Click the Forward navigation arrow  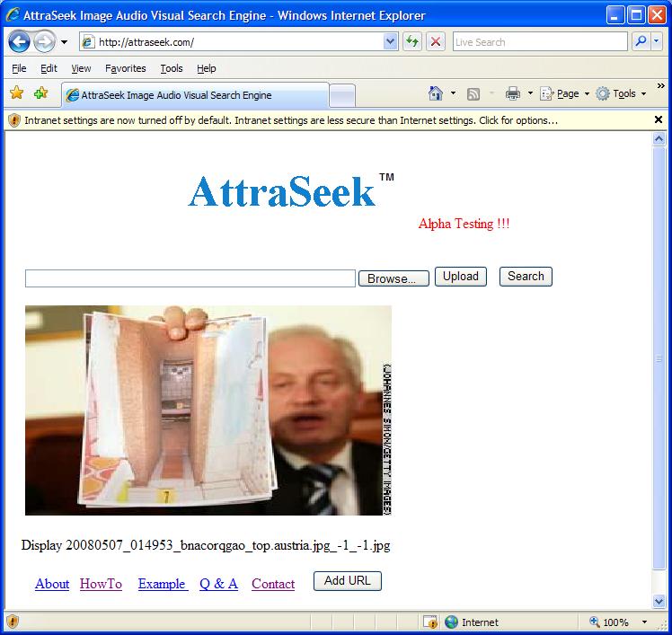coord(44,42)
